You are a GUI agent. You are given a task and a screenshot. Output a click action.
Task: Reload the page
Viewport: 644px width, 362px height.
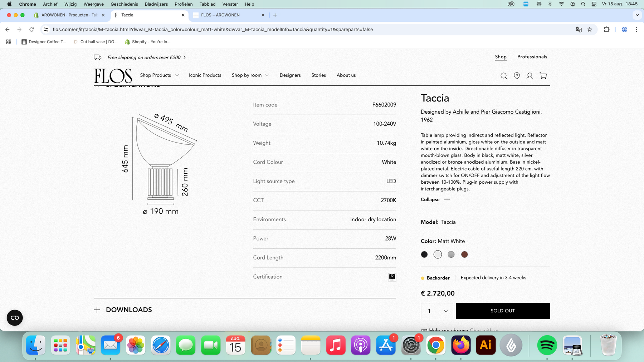pos(31,30)
